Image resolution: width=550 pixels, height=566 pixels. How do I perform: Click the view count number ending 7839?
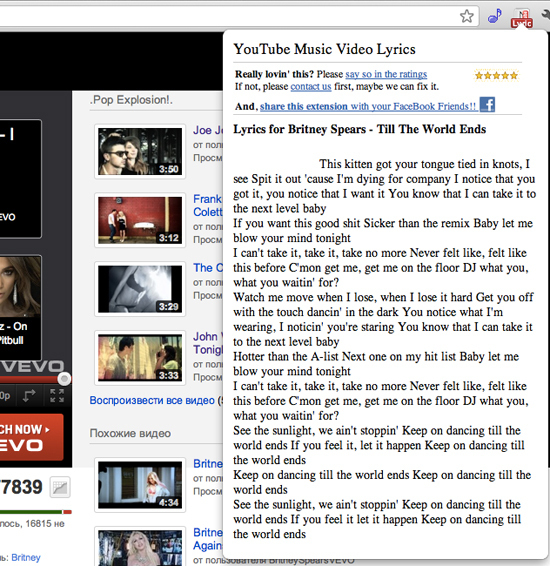(x=22, y=487)
